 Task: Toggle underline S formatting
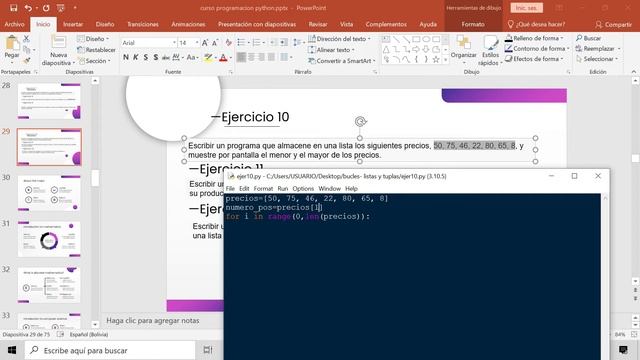click(x=146, y=58)
